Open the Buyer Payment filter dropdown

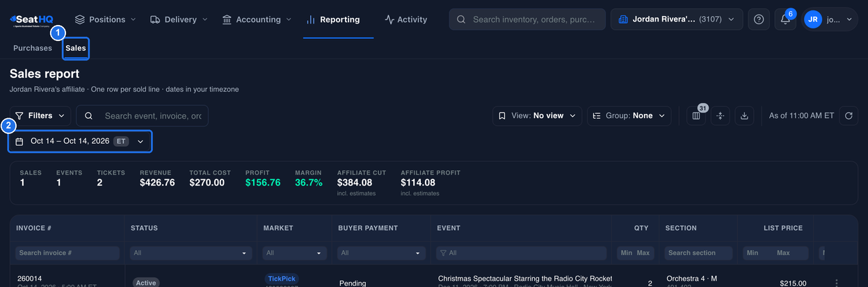(381, 253)
